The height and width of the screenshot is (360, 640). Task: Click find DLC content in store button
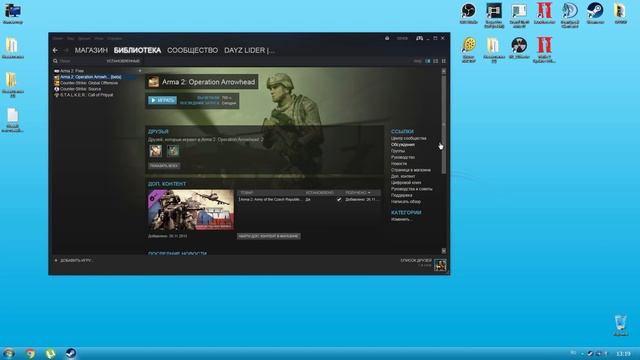269,236
